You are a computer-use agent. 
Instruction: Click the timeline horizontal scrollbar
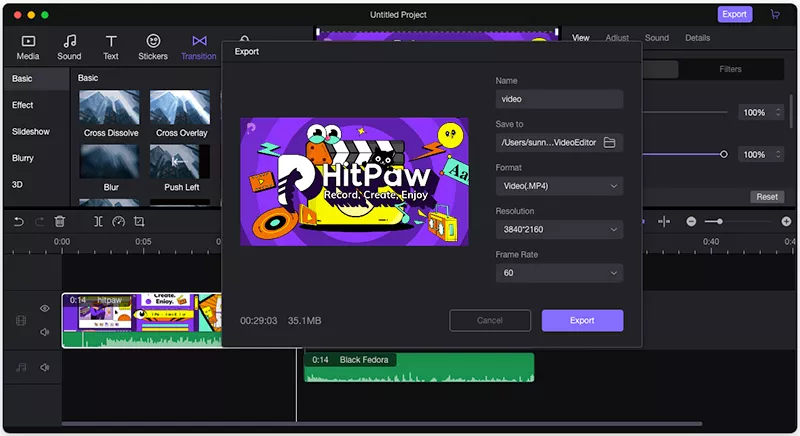pyautogui.click(x=382, y=423)
